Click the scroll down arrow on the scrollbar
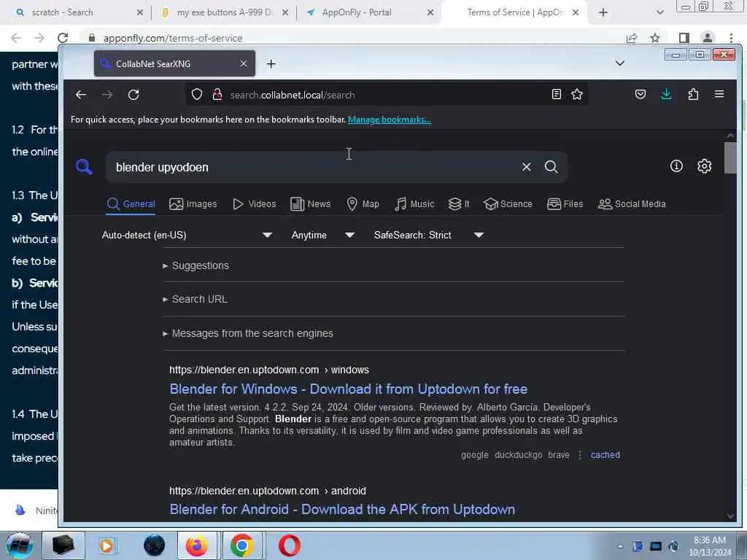Viewport: 747px width, 560px height. click(730, 516)
